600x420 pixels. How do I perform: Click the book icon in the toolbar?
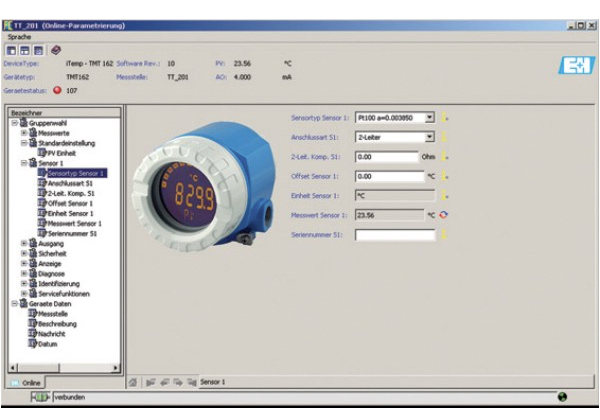pyautogui.click(x=56, y=48)
